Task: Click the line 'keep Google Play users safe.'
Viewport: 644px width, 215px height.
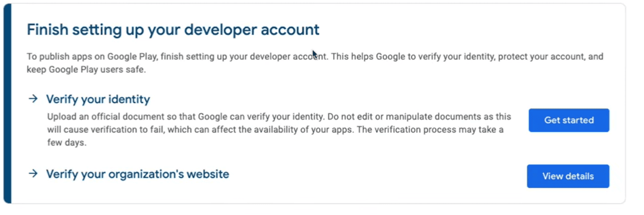Action: (x=86, y=70)
